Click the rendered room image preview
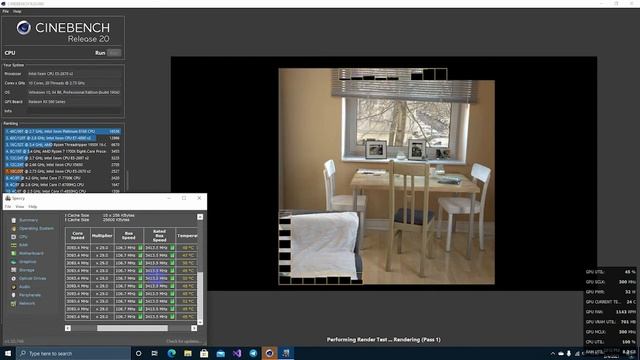 coord(387,176)
